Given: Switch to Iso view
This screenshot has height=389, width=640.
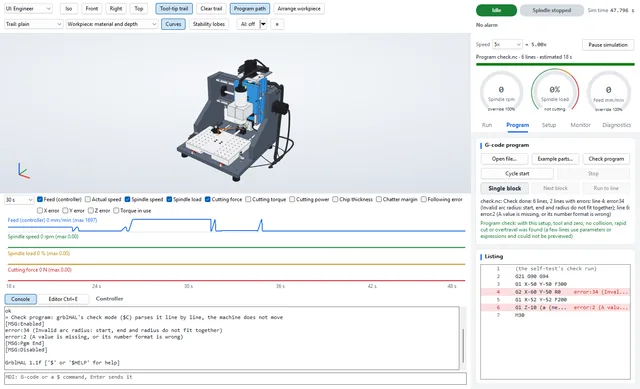Looking at the screenshot, I should (x=69, y=9).
